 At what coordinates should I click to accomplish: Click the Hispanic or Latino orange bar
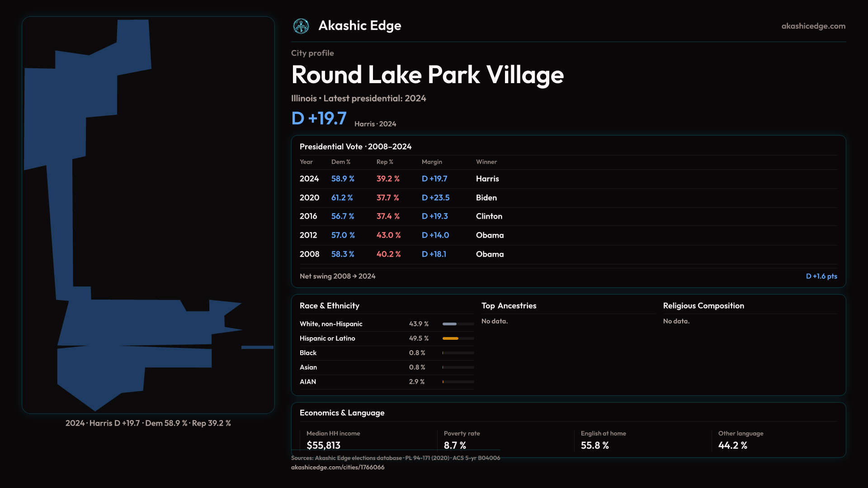click(x=450, y=338)
